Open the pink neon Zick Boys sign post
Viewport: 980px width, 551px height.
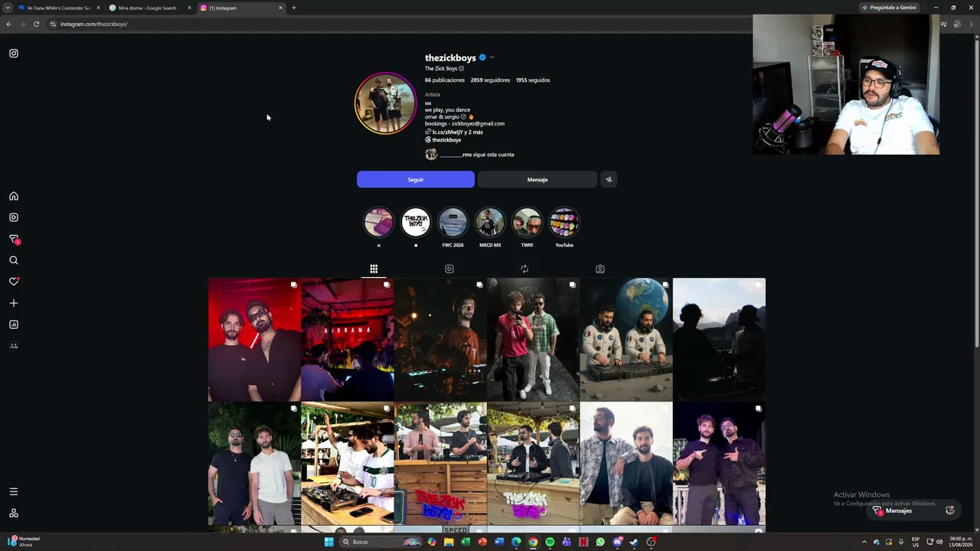[x=533, y=464]
